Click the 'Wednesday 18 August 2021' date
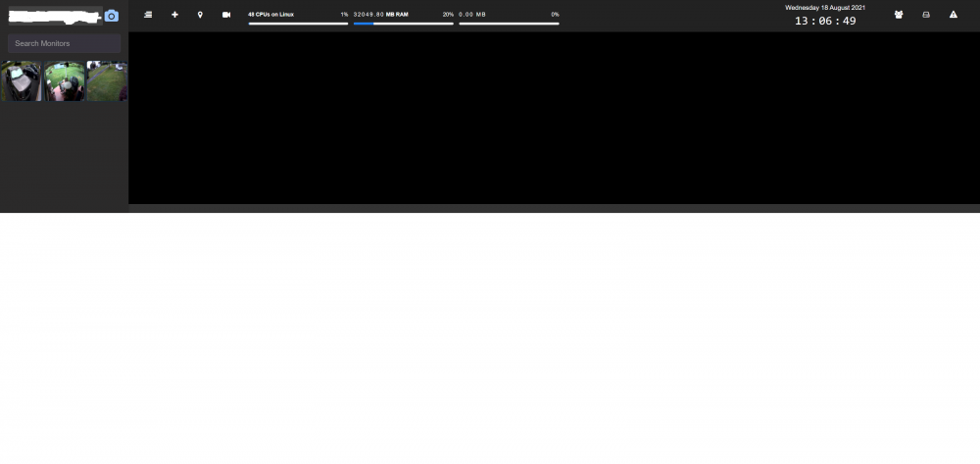The image size is (980, 464). coord(825,8)
